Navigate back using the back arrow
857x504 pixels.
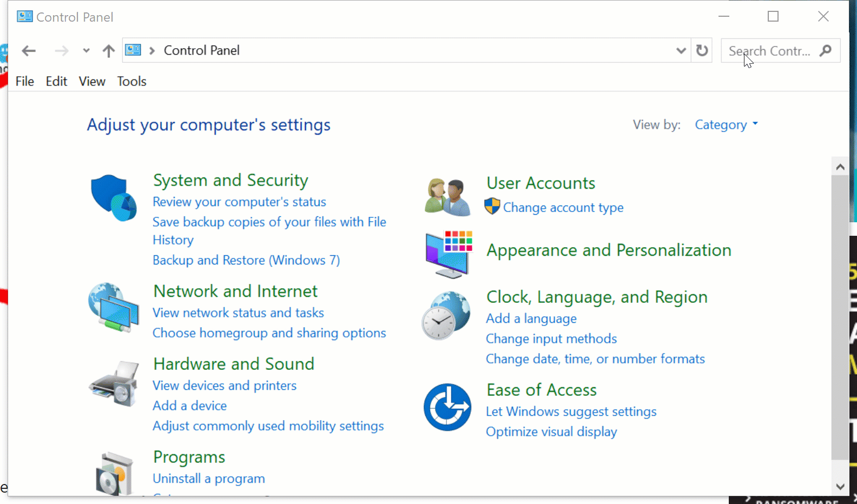click(x=29, y=51)
